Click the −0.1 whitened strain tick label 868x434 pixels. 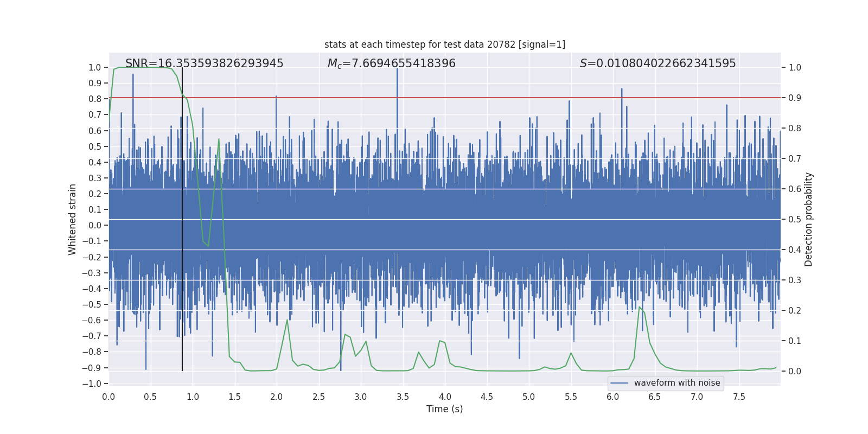[x=92, y=241]
